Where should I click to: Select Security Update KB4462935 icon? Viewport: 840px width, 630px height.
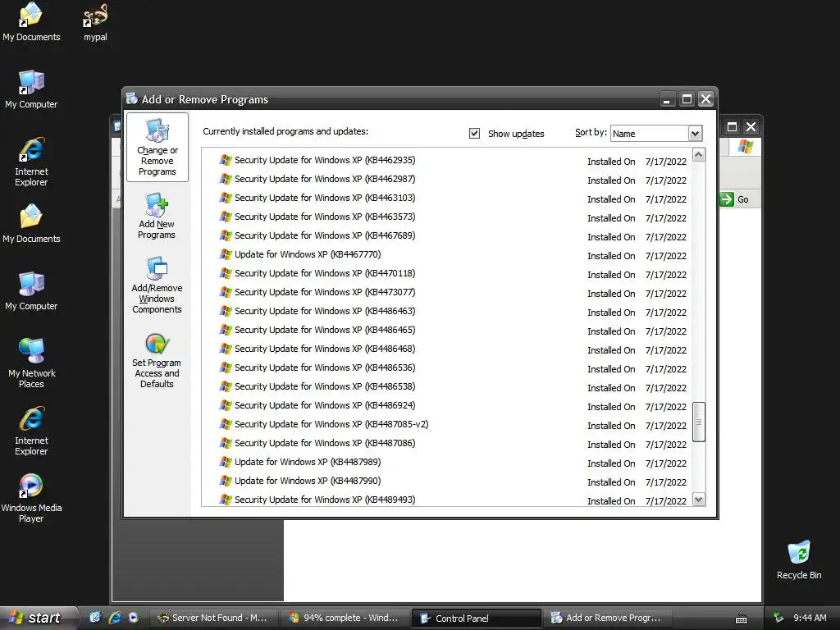[226, 160]
